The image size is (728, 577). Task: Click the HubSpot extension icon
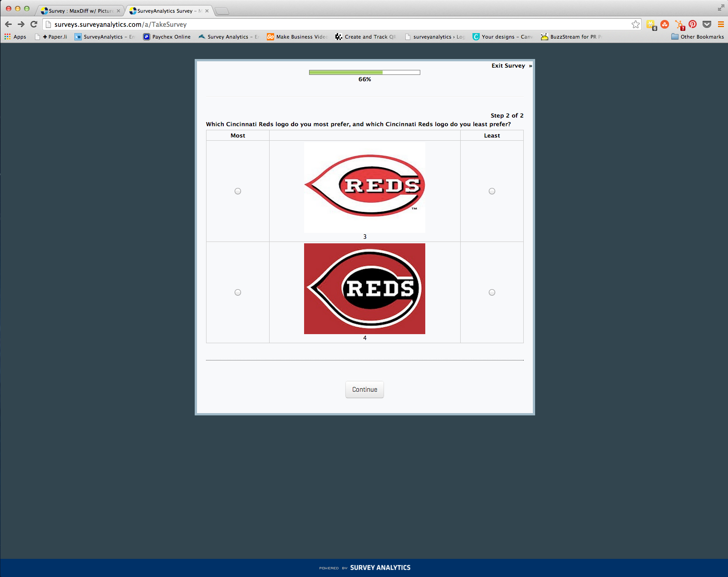click(x=679, y=25)
